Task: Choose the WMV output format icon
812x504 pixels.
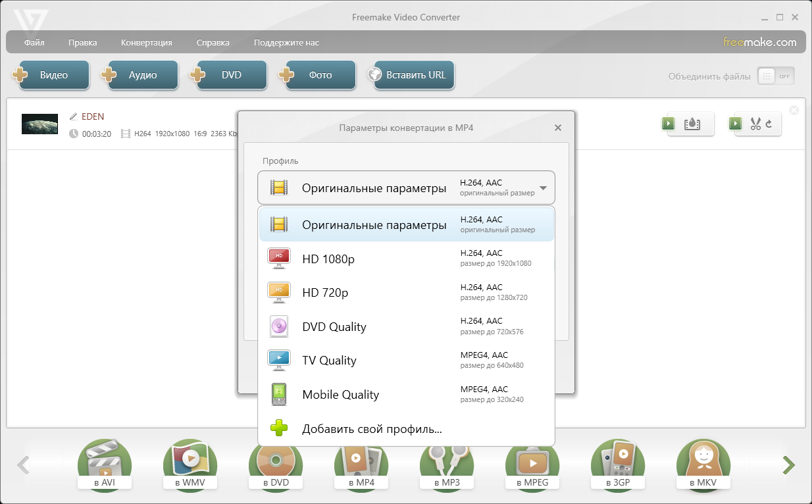Action: [190, 465]
